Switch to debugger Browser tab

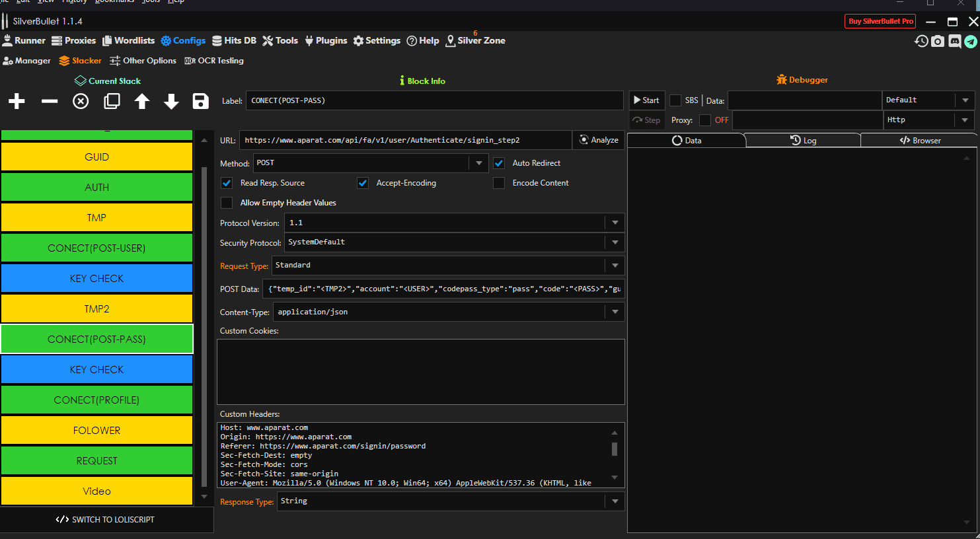(919, 140)
